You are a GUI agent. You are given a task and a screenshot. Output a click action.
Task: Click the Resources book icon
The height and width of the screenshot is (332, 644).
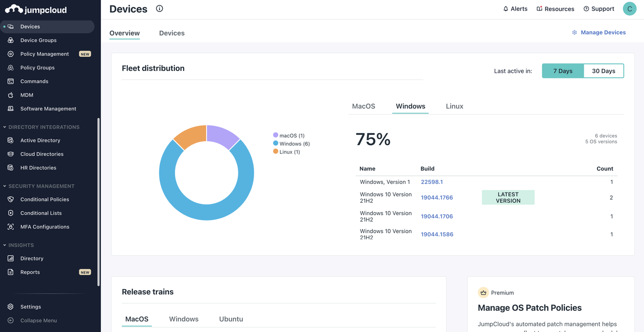[539, 9]
